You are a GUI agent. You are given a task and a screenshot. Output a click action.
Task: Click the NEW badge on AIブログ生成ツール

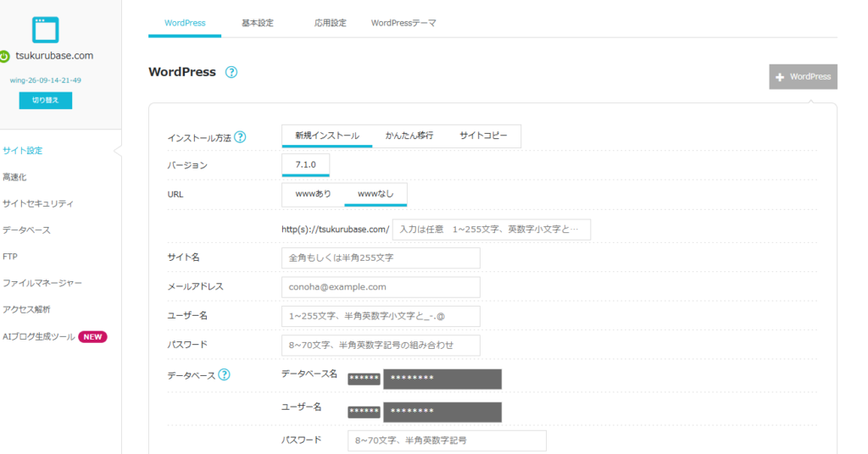click(92, 337)
